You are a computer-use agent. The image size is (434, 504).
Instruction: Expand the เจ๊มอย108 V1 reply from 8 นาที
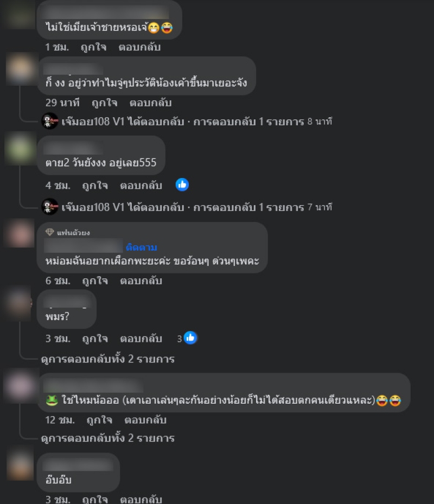(196, 122)
